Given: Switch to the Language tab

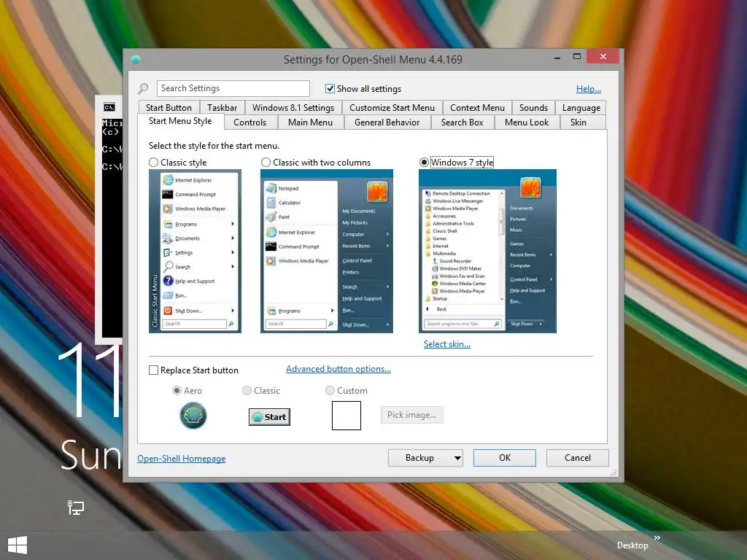Looking at the screenshot, I should point(581,108).
